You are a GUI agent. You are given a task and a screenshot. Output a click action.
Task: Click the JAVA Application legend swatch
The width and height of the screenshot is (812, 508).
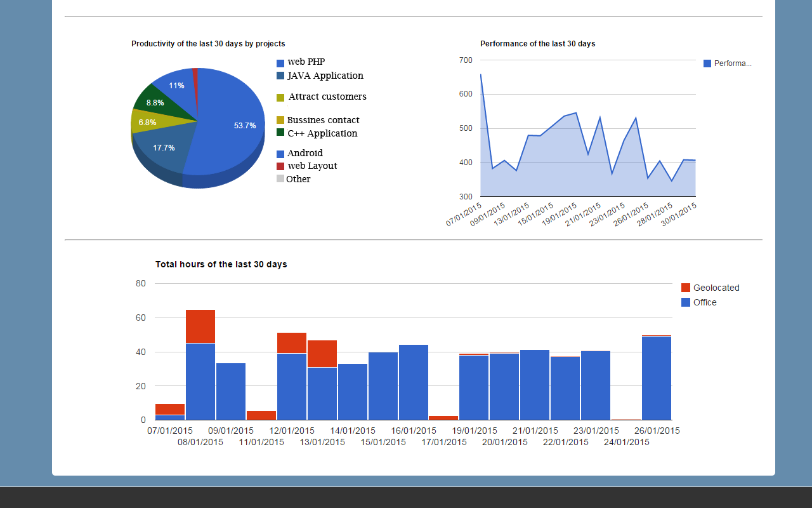280,76
